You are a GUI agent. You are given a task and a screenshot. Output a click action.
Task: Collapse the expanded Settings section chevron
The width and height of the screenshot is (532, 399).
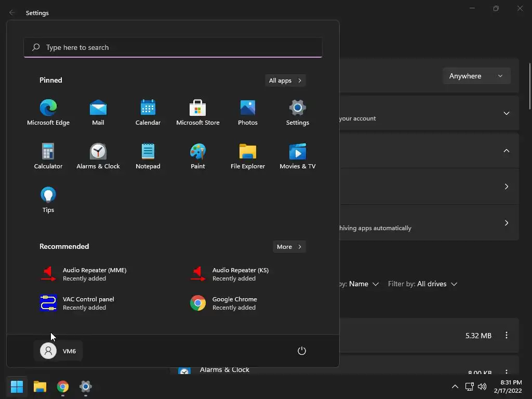507,151
